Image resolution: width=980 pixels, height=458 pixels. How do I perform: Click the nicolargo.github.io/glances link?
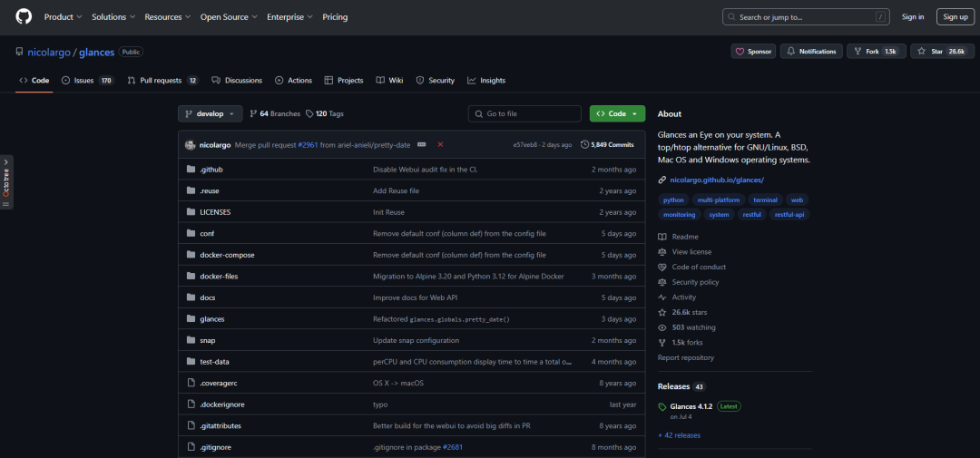click(717, 180)
